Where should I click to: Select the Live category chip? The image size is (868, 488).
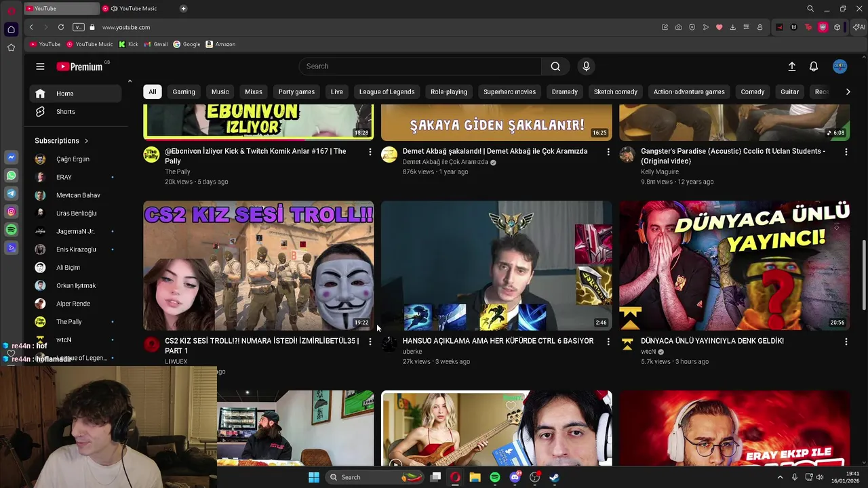[x=337, y=91]
